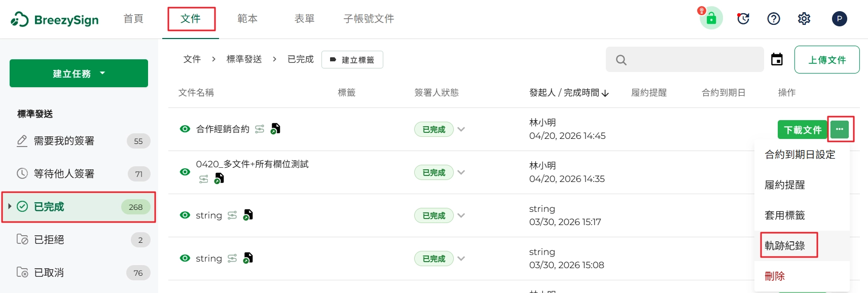The image size is (868, 293).
Task: Open the history clock icon in header
Action: pyautogui.click(x=743, y=19)
